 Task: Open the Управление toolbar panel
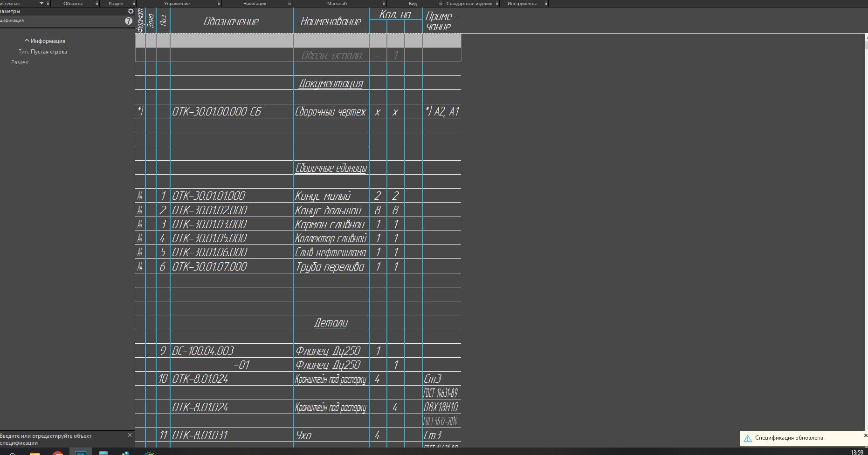[x=177, y=3]
